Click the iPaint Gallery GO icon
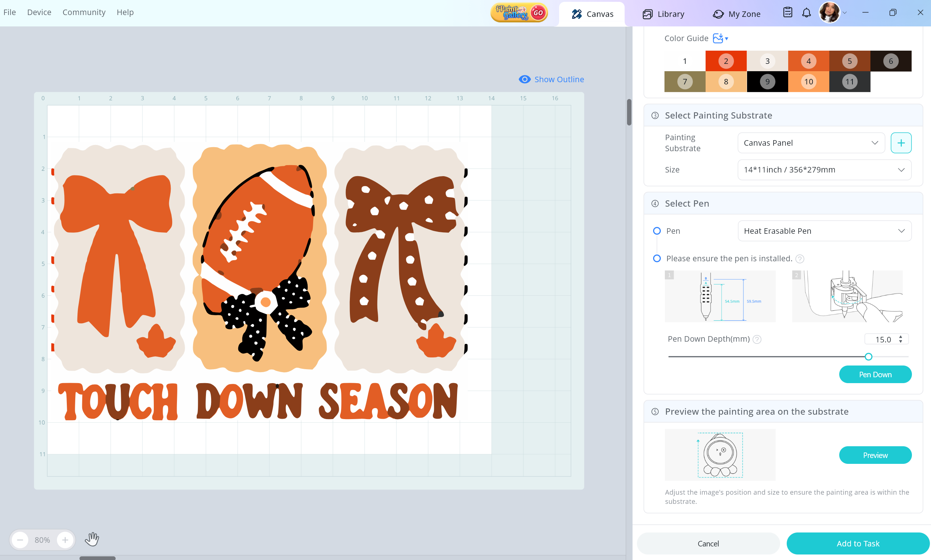This screenshot has width=931, height=560. tap(519, 13)
